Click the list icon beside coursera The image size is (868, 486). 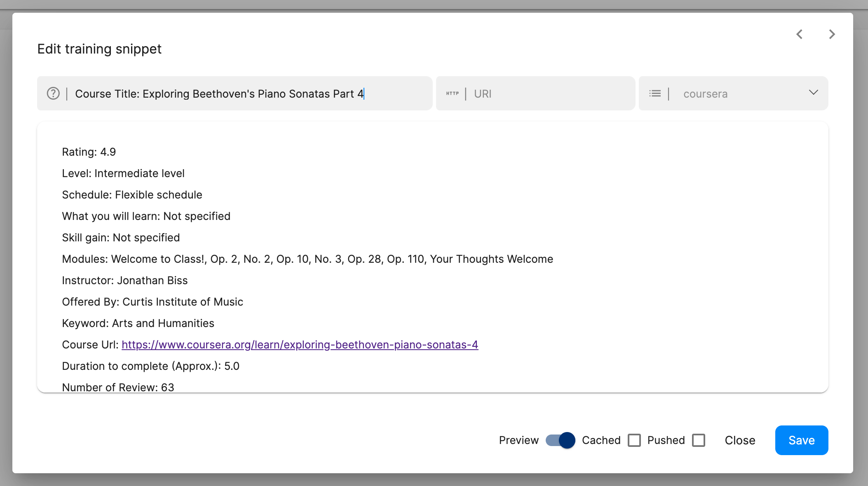tap(655, 93)
